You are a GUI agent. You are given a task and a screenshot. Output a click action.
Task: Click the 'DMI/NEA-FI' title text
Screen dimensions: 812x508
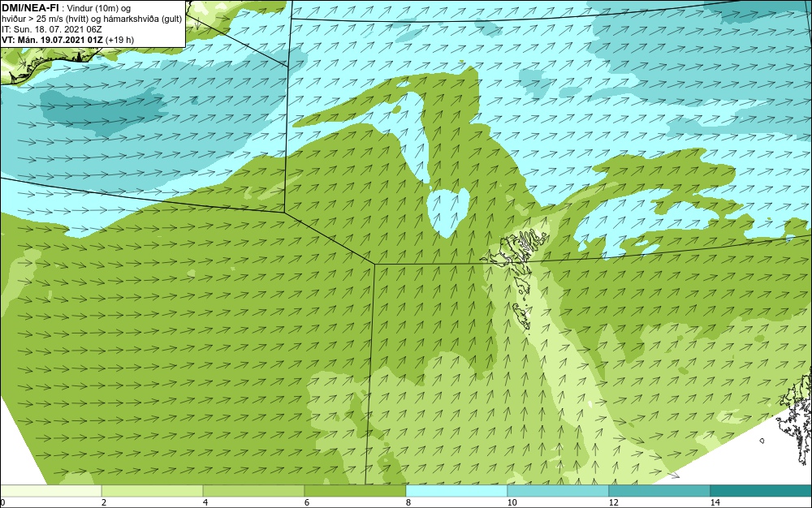[30, 8]
